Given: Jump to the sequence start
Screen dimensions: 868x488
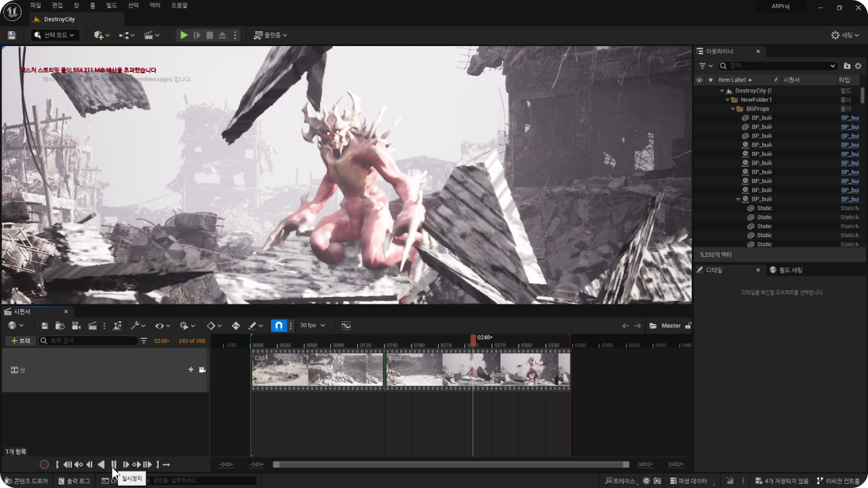Looking at the screenshot, I should coord(67,464).
